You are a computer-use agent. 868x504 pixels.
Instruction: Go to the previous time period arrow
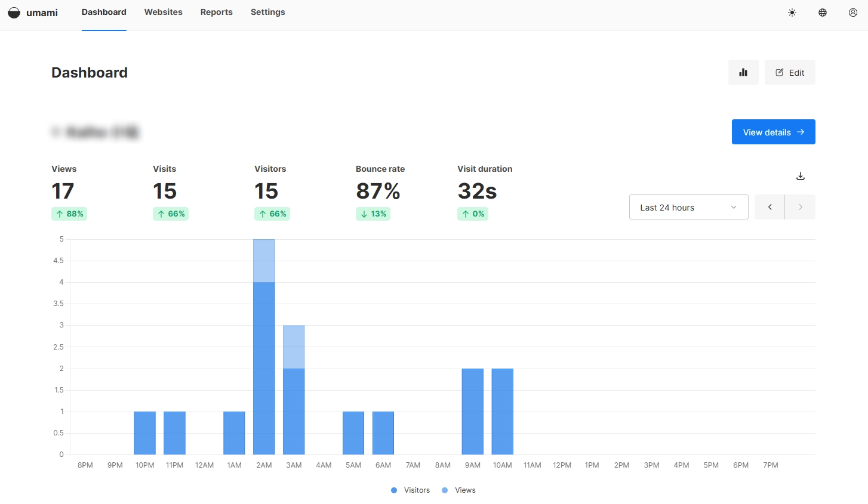pos(769,207)
